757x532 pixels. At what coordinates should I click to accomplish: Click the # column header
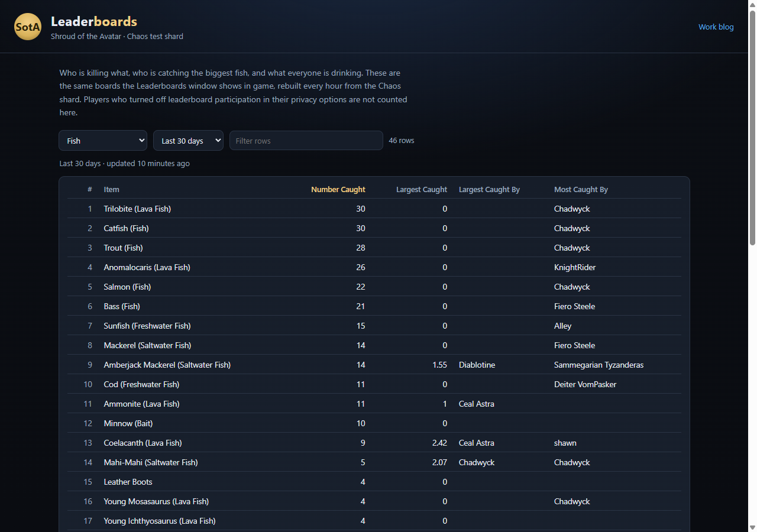[90, 190]
